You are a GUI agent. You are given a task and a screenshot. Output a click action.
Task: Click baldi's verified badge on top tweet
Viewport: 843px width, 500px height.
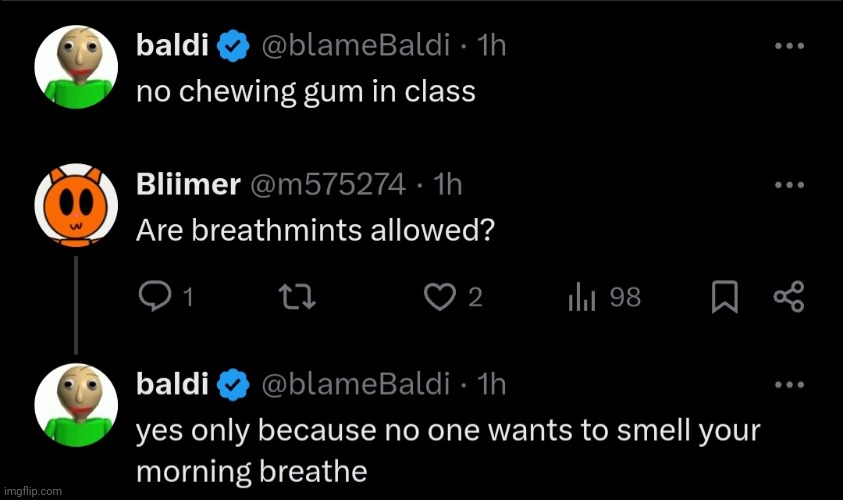coord(233,46)
